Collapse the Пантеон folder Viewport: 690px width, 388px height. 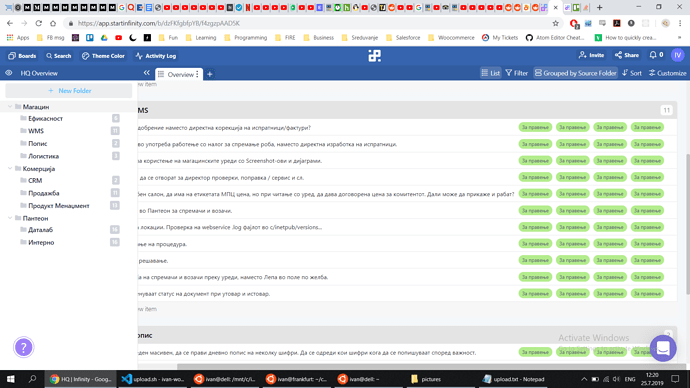(x=10, y=218)
